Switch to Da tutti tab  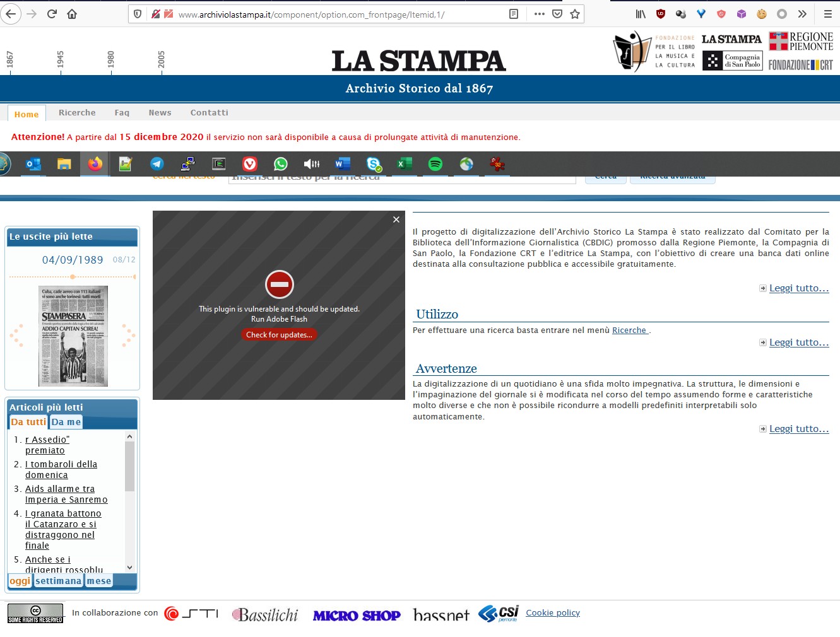pyautogui.click(x=28, y=422)
